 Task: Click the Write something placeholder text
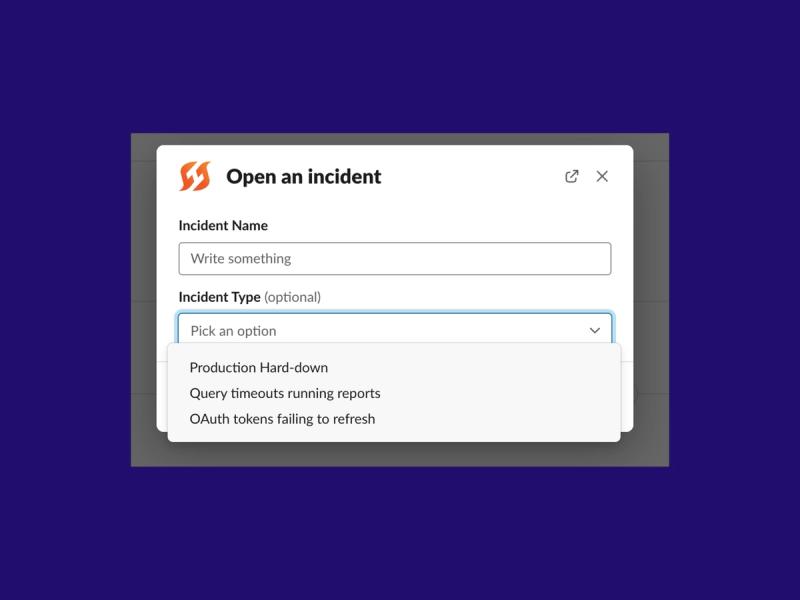[x=241, y=259]
